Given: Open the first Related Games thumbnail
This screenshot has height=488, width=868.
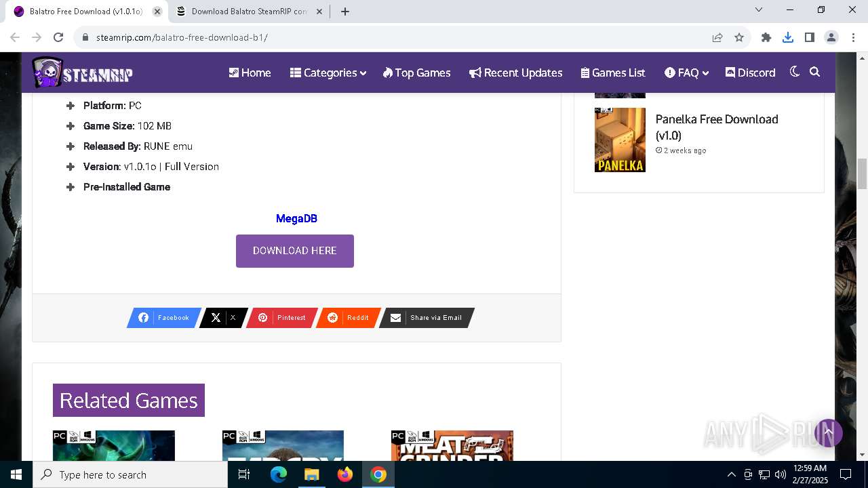Looking at the screenshot, I should (114, 445).
